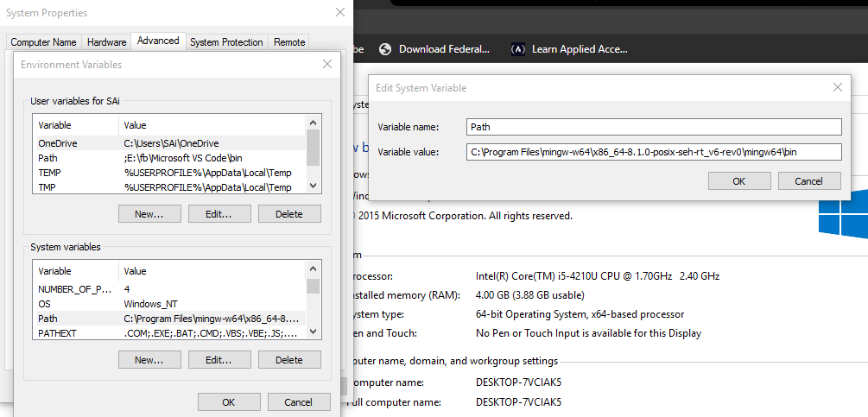This screenshot has width=868, height=417.
Task: Select the PATHEXT system variable row
Action: (170, 333)
